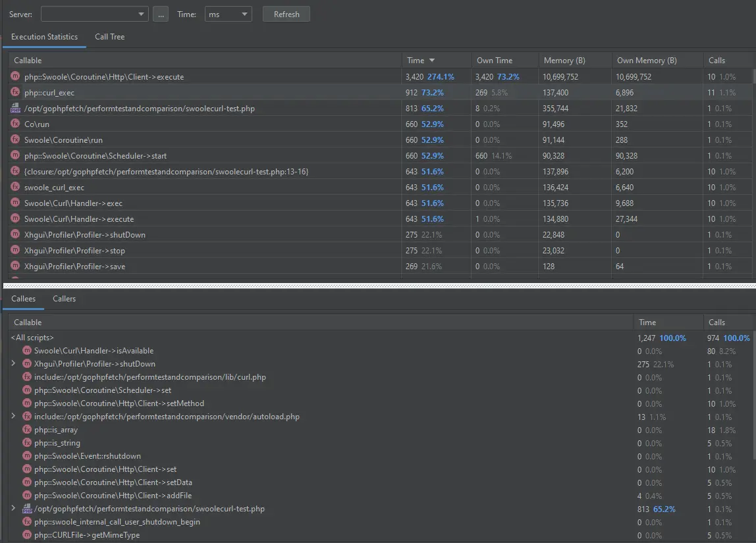Expand swoolecurl-test.php node in Callees tree
Viewport: 756px width, 543px height.
tap(13, 509)
